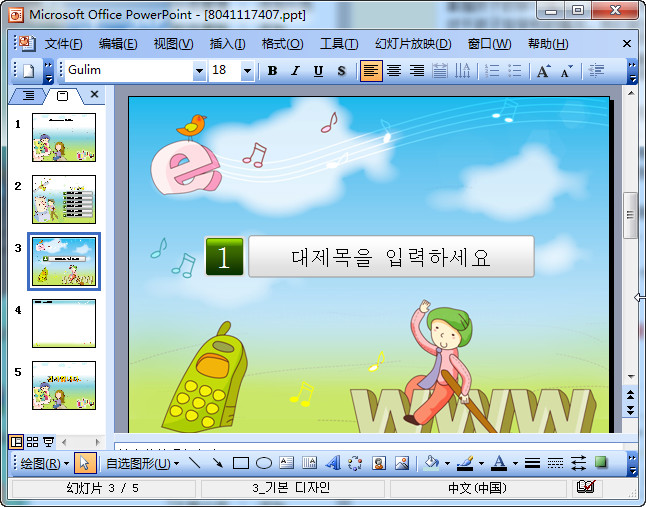
Task: Insert a vertical text box
Action: (309, 463)
